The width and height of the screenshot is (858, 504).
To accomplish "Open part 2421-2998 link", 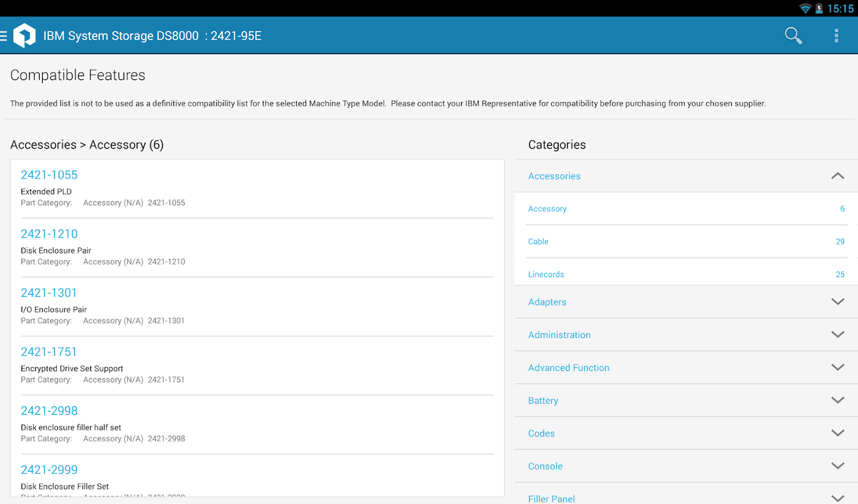I will pos(49,411).
